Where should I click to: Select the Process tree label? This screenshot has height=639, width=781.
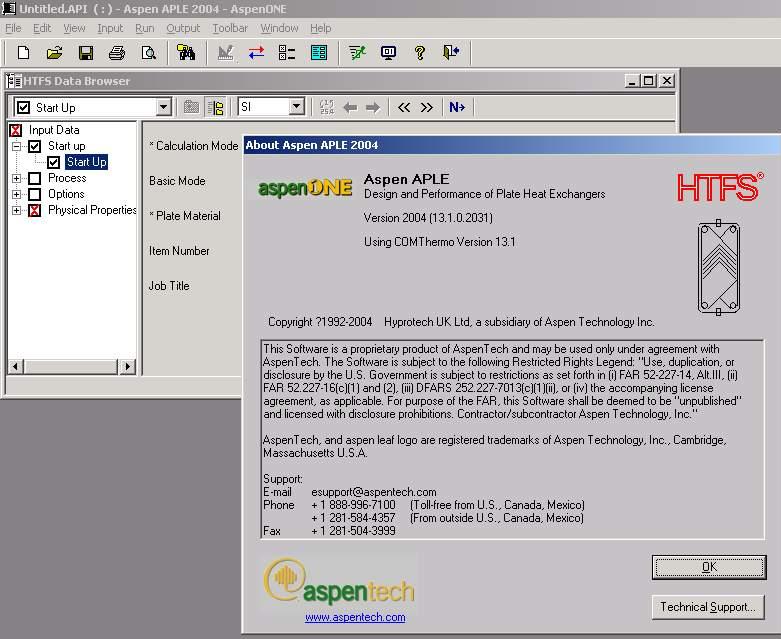67,178
